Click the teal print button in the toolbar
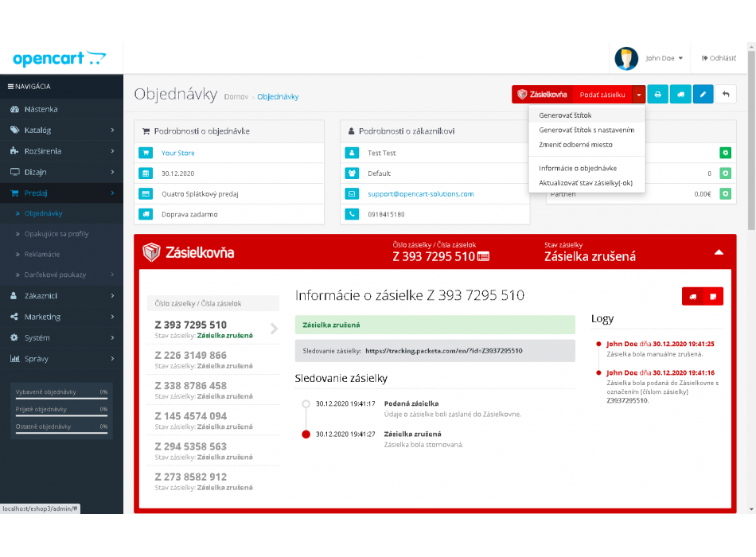Viewport: 756px width, 557px height. click(657, 95)
